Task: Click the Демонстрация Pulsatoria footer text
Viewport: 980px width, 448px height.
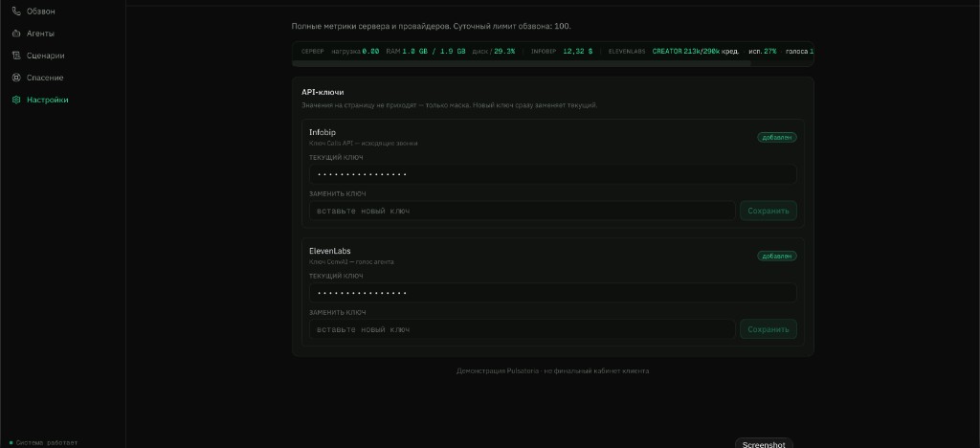Action: coord(552,371)
